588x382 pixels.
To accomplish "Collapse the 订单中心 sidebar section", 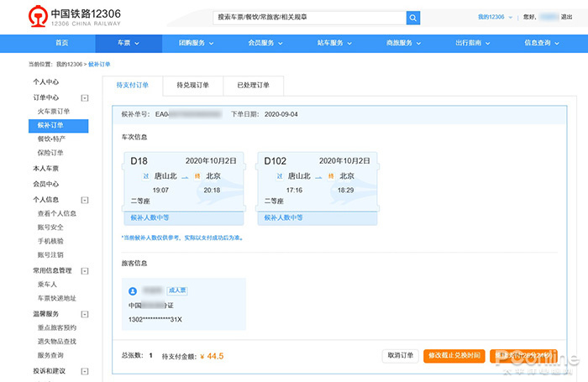I will (84, 98).
